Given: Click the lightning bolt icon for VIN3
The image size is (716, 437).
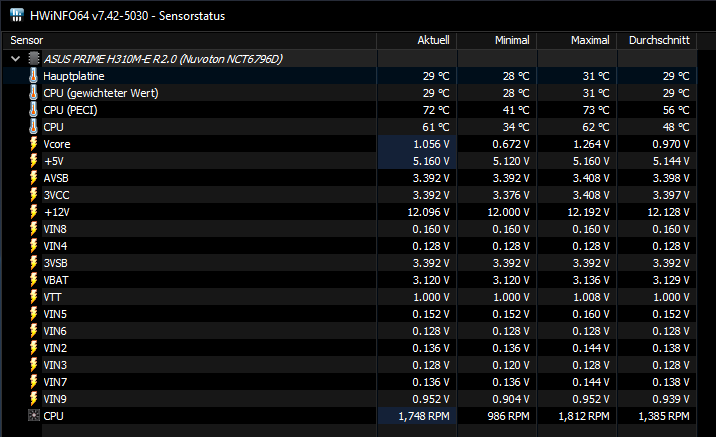Looking at the screenshot, I should [33, 365].
